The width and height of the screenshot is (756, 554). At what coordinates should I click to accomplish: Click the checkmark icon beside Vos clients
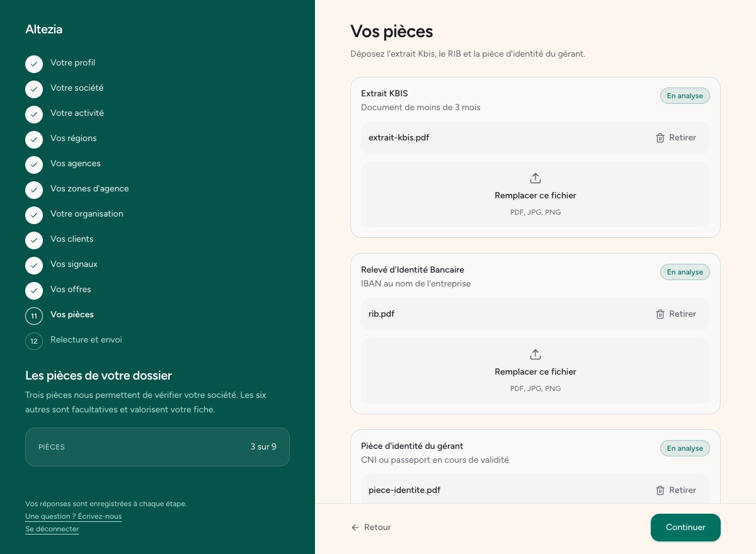click(34, 240)
